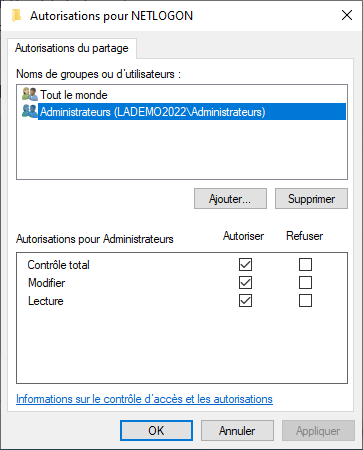Click the Ajouter... button
Screen dimensions: 363x450
230,199
